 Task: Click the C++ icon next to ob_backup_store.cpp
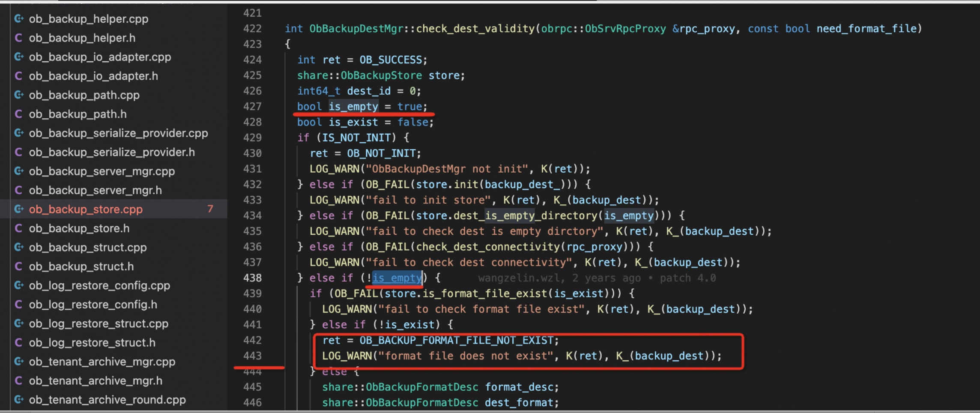pyautogui.click(x=19, y=209)
